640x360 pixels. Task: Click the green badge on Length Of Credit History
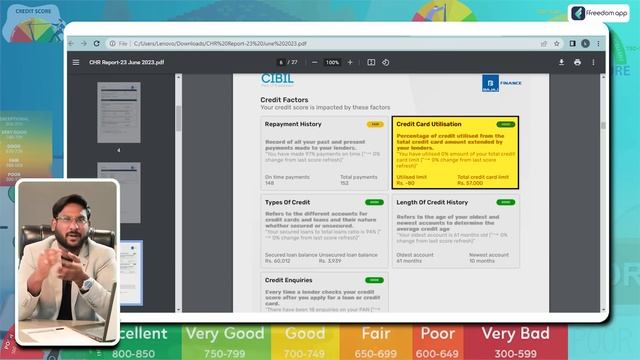[x=506, y=202]
